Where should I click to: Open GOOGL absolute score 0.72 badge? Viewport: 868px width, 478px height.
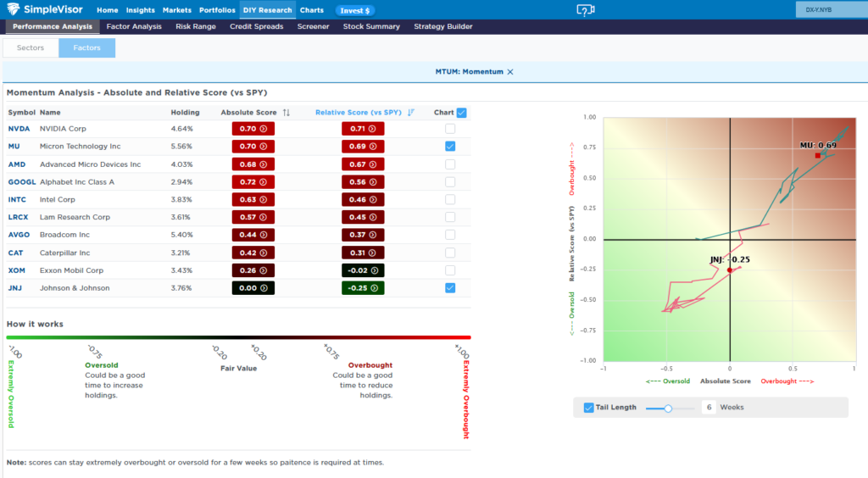[253, 182]
